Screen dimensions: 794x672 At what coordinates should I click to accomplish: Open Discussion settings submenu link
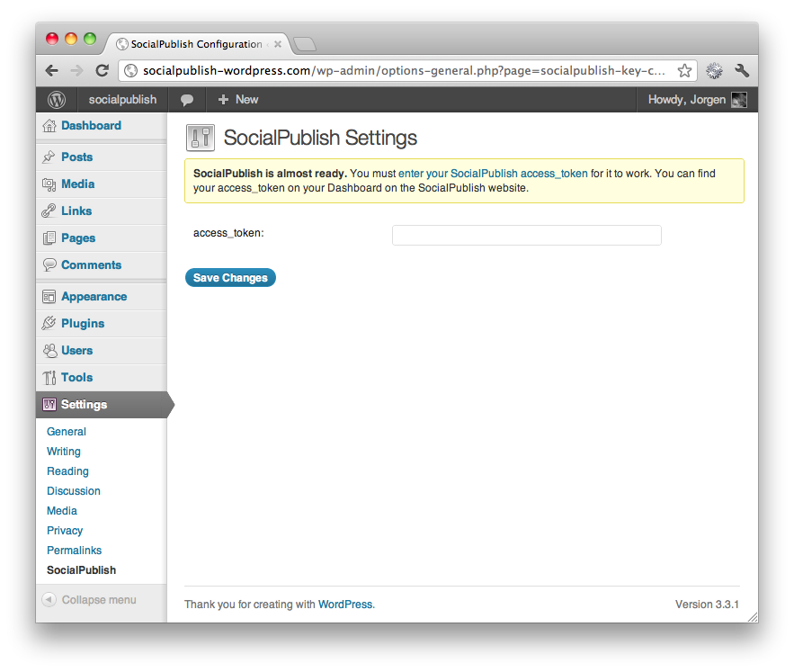[x=74, y=491]
